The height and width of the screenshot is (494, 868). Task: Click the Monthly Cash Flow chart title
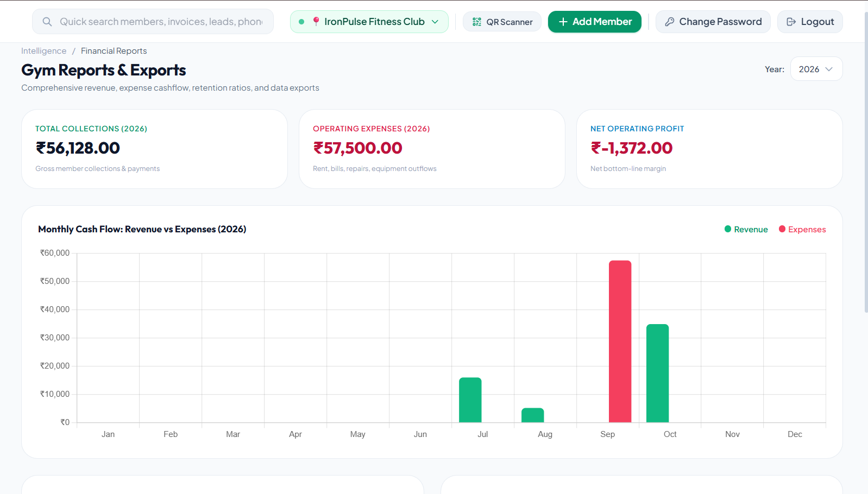pos(142,229)
